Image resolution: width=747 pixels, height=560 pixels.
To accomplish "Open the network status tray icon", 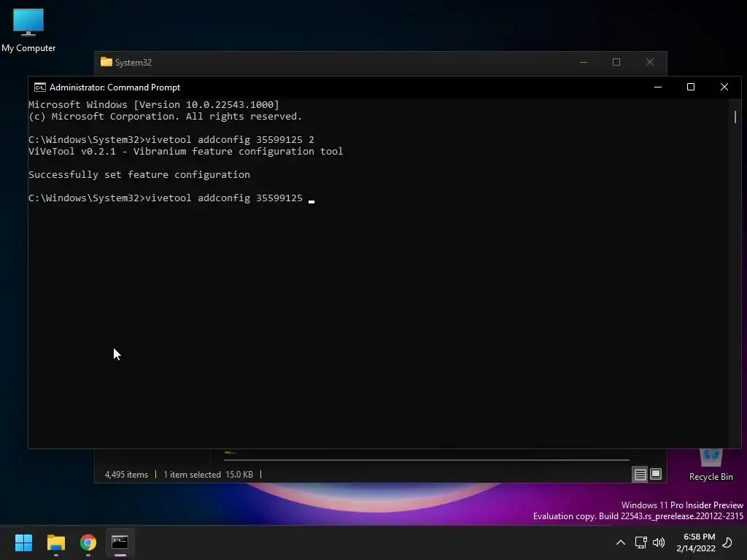I will 640,542.
